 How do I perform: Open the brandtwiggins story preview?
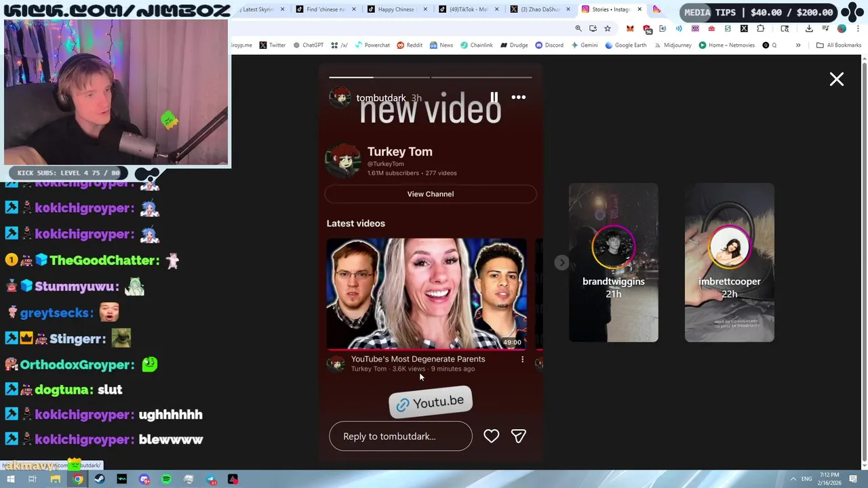(614, 262)
